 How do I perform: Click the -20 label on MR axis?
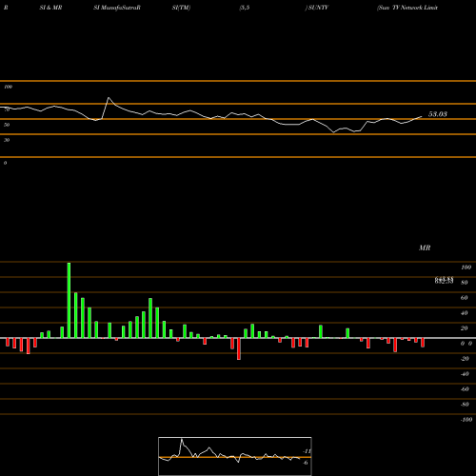click(465, 359)
